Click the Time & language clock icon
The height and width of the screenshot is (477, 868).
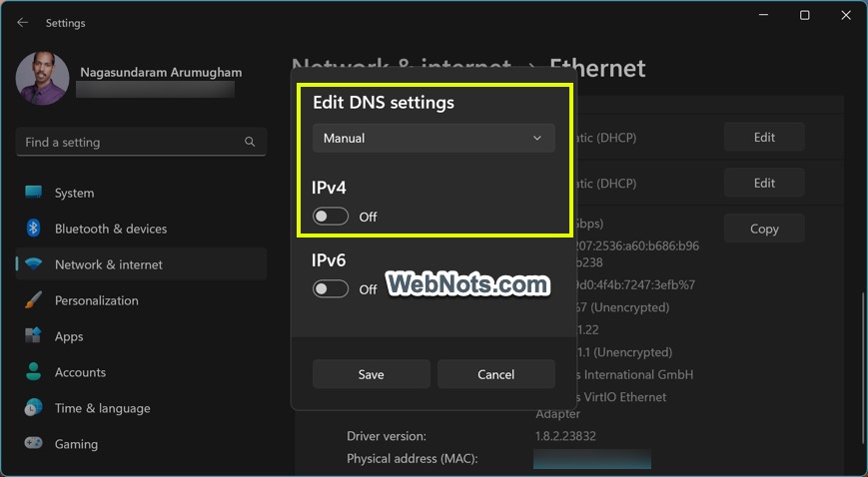click(33, 408)
